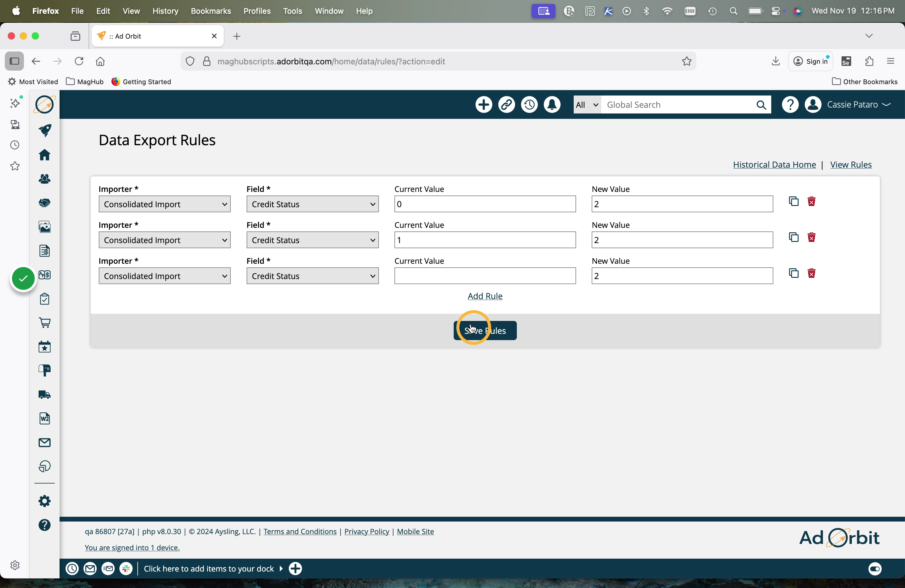Click the delete icon on first rule row
905x588 pixels.
(x=811, y=201)
